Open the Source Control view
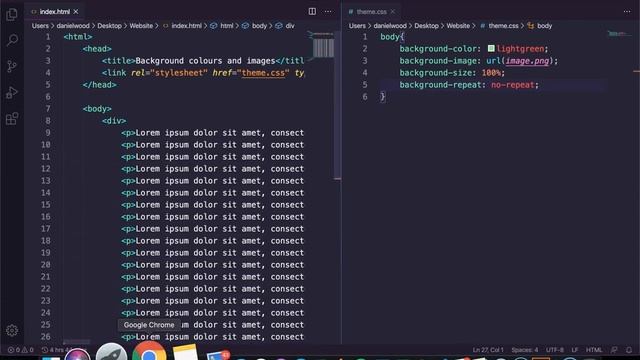The width and height of the screenshot is (640, 360). pos(12,66)
